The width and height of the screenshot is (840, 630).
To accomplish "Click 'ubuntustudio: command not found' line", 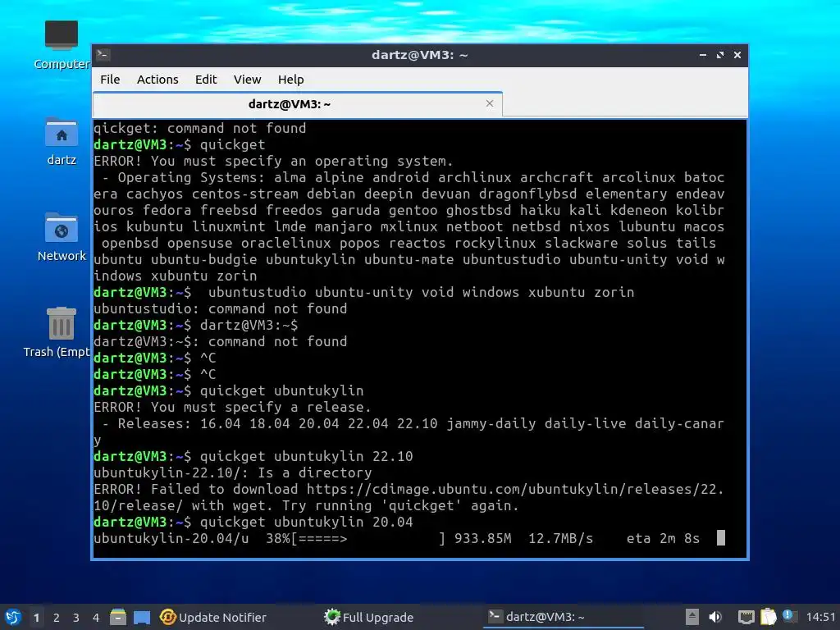I will [220, 308].
